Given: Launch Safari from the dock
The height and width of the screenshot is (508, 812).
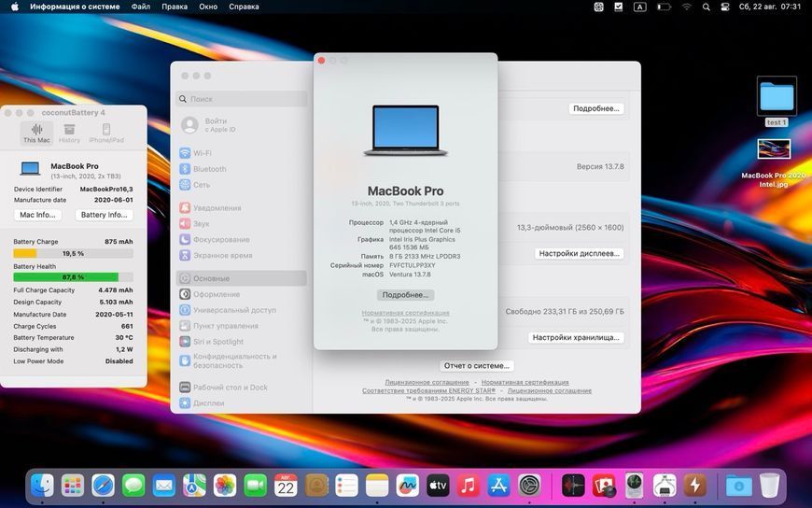Looking at the screenshot, I should [x=103, y=486].
